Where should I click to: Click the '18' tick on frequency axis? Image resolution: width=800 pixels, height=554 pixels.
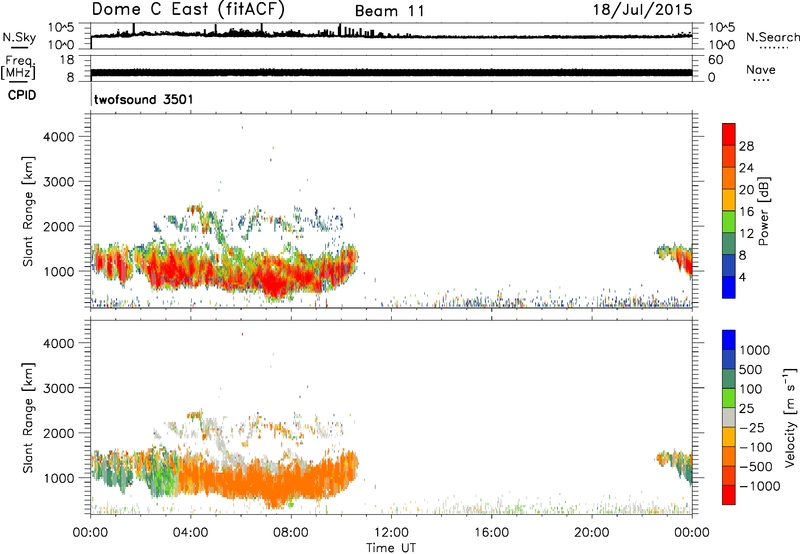67,59
